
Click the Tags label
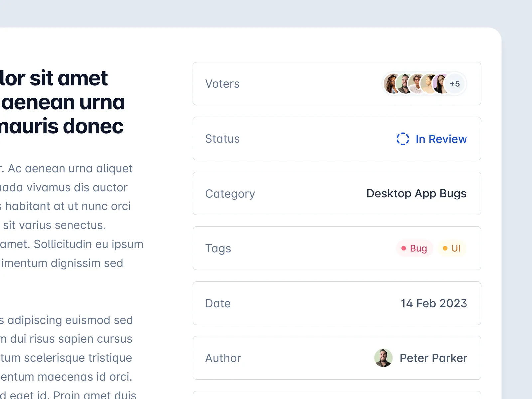point(218,248)
